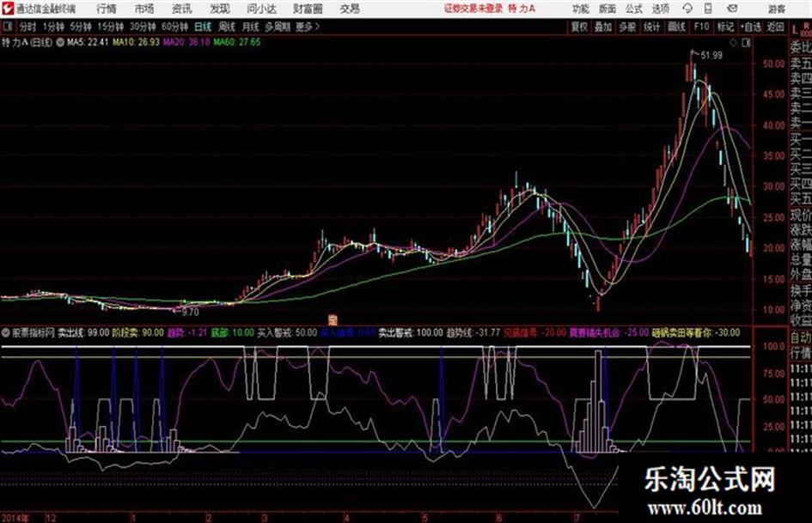
Task: Click the MA60: 27.65 value label
Action: tap(236, 42)
